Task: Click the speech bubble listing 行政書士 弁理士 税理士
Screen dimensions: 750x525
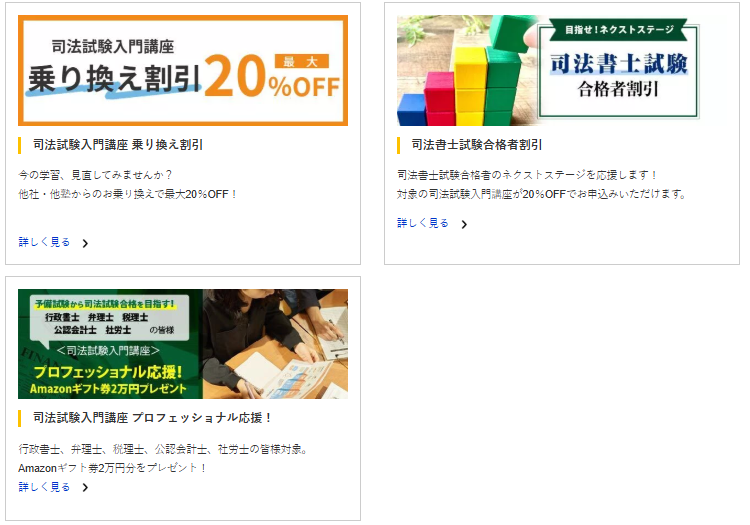Action: [x=110, y=319]
